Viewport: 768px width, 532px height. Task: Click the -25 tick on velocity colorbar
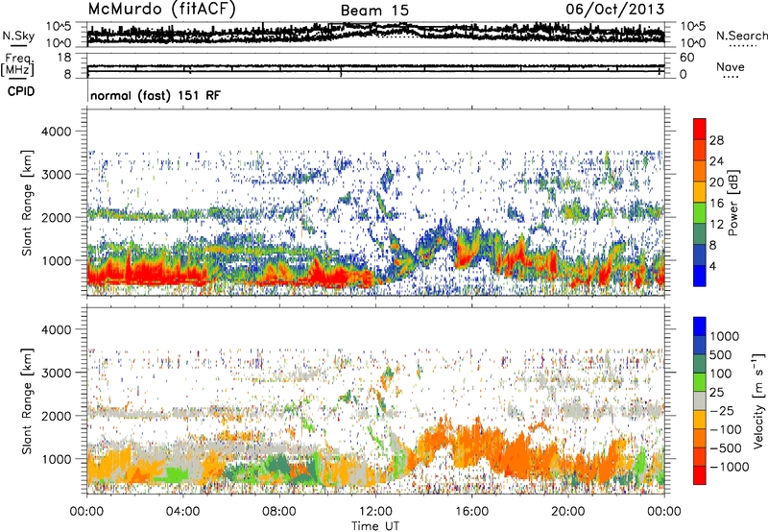pos(724,410)
